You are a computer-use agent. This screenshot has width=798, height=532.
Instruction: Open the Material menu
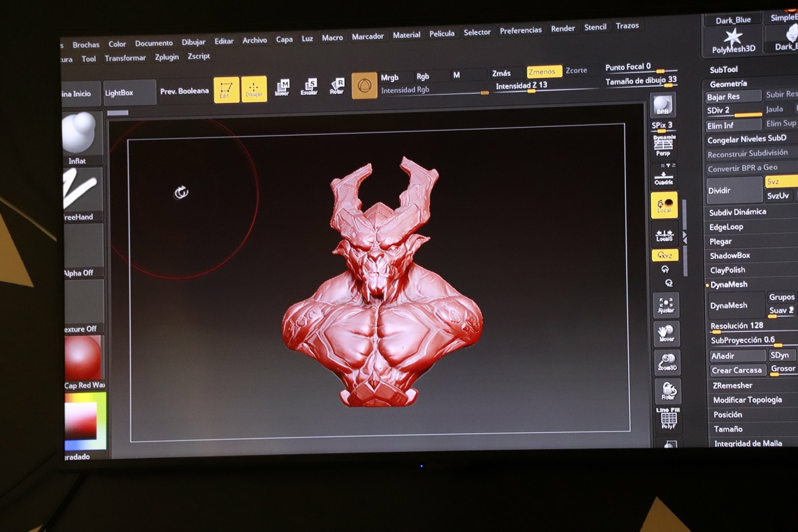pyautogui.click(x=406, y=35)
